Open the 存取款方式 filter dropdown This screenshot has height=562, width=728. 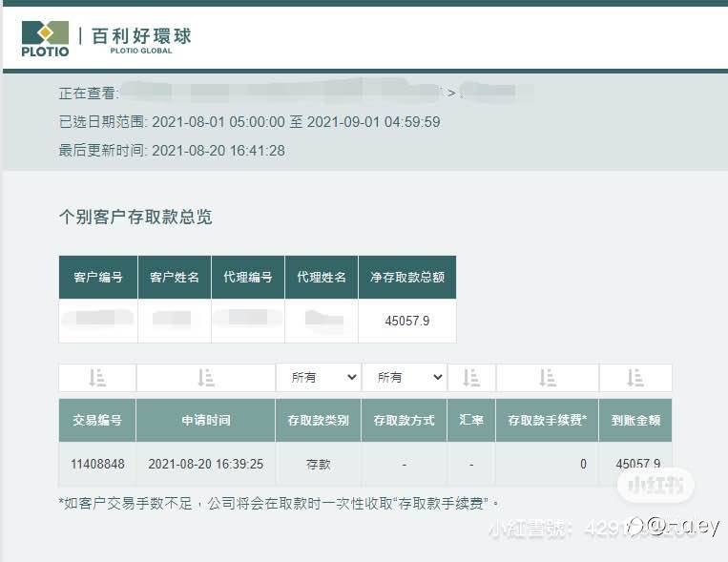pyautogui.click(x=404, y=377)
